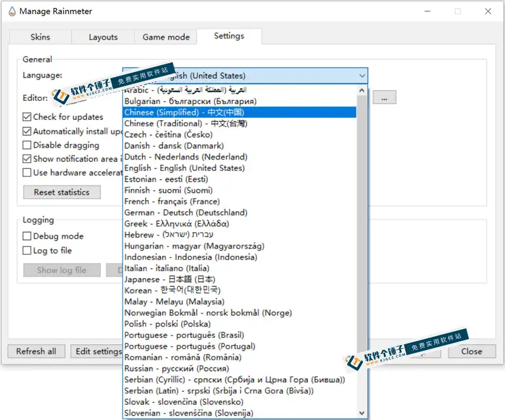
Task: Select Bulgarian language option
Action: (x=240, y=102)
